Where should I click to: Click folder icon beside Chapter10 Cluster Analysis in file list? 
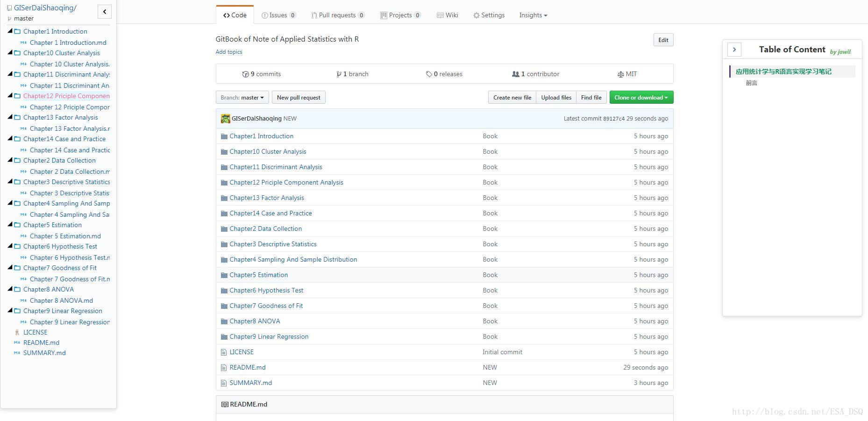point(224,152)
